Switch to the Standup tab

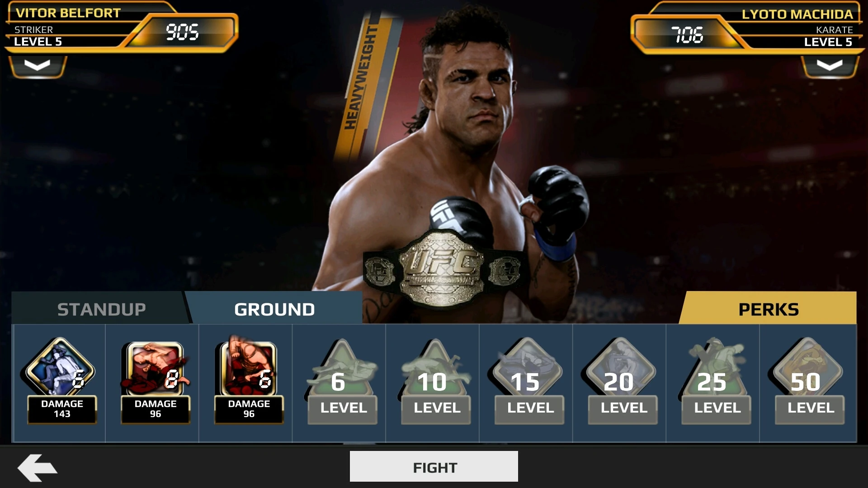(x=100, y=308)
